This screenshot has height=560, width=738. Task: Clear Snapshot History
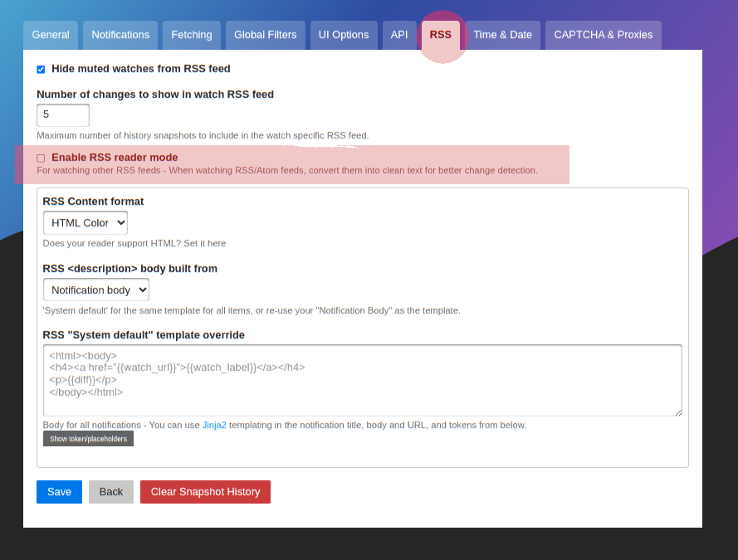(x=205, y=492)
